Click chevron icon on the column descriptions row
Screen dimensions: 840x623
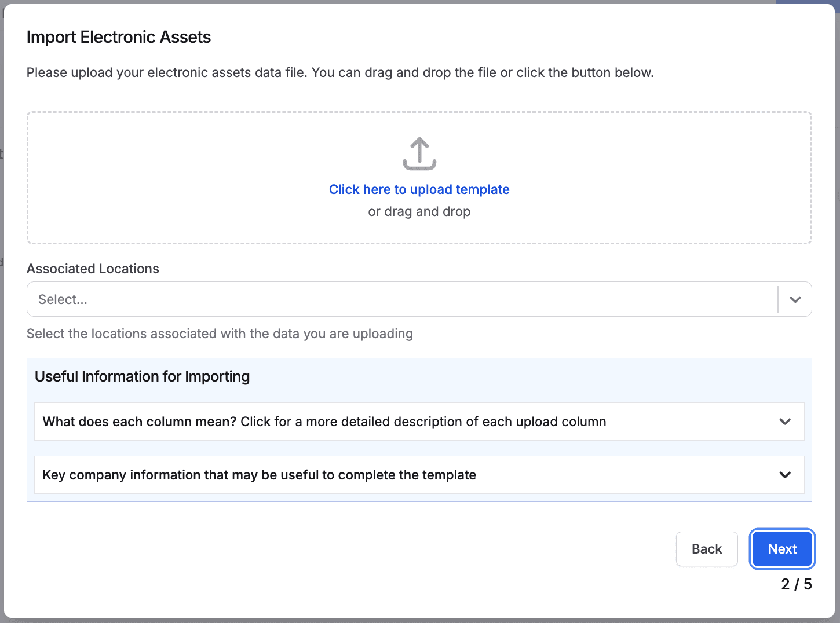click(x=785, y=422)
